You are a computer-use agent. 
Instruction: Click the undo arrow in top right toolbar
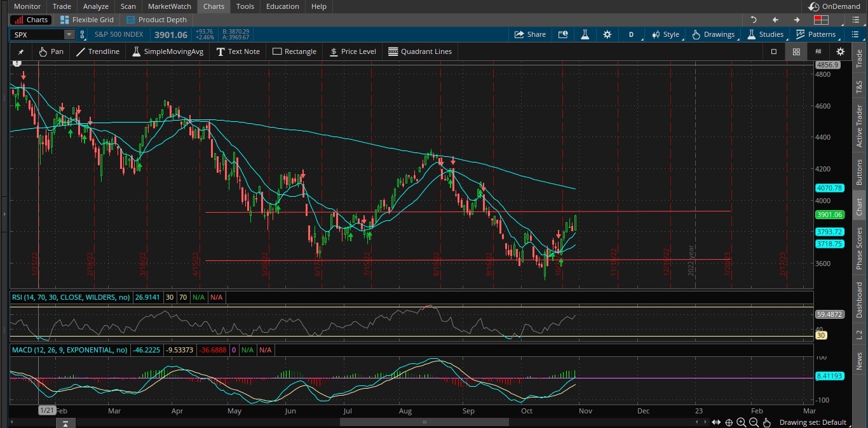[x=754, y=20]
